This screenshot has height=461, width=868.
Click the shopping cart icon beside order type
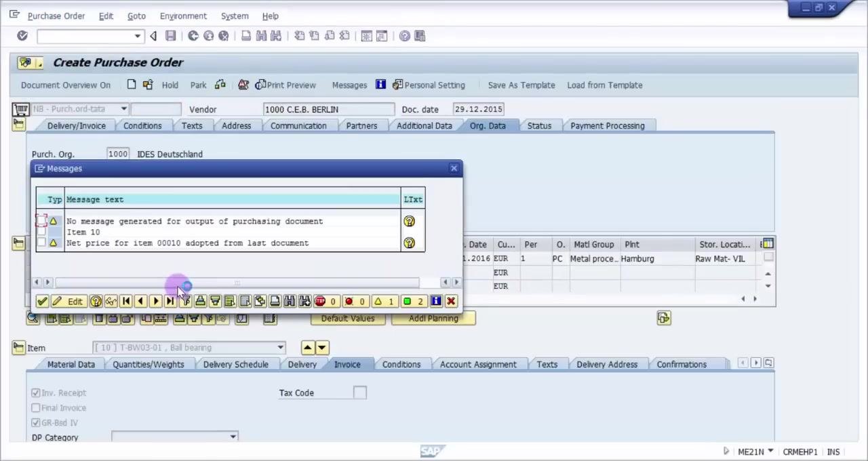coord(20,109)
